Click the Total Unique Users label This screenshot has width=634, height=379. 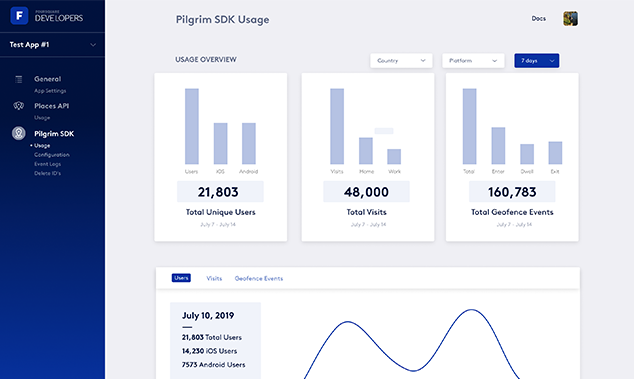click(220, 212)
